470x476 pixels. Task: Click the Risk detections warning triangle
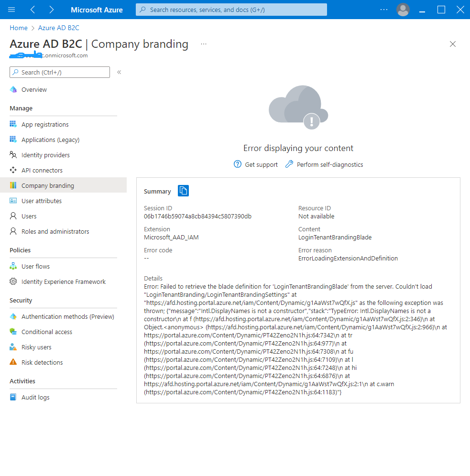(x=13, y=362)
